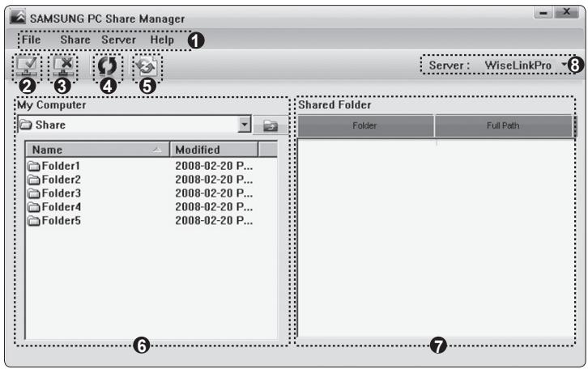This screenshot has height=369, width=588.
Task: Click the Full Path column header
Action: click(x=503, y=125)
